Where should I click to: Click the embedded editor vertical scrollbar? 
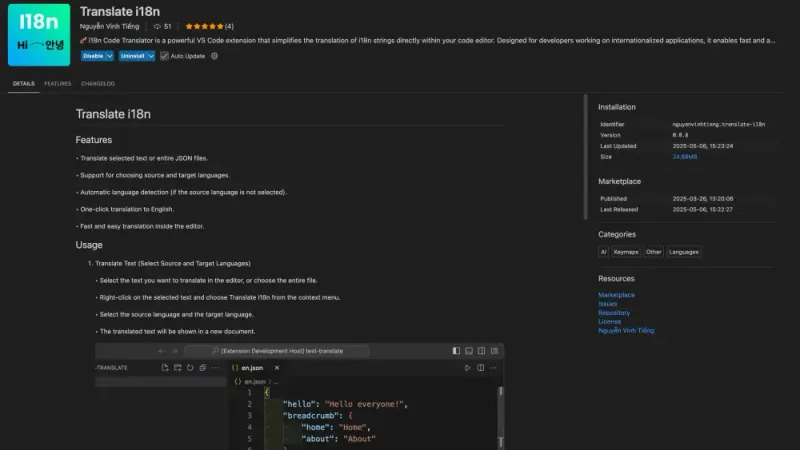click(501, 417)
